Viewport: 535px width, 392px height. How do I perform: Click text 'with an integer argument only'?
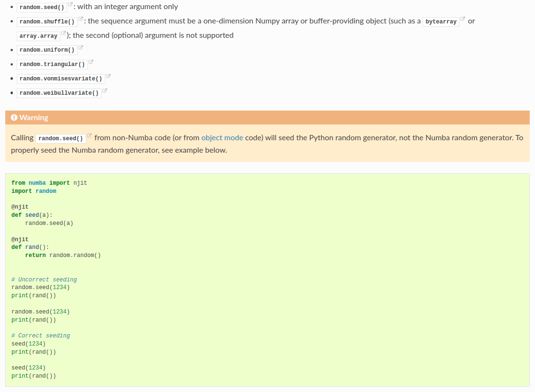(128, 7)
